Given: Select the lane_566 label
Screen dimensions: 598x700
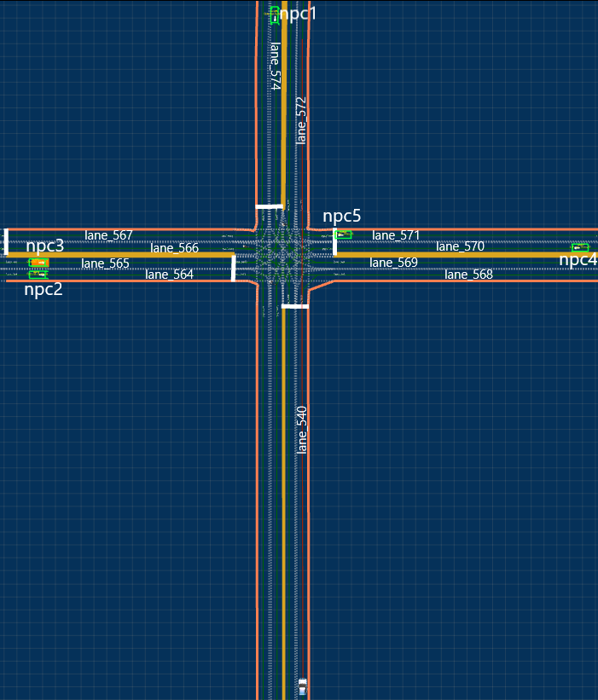Looking at the screenshot, I should (174, 249).
